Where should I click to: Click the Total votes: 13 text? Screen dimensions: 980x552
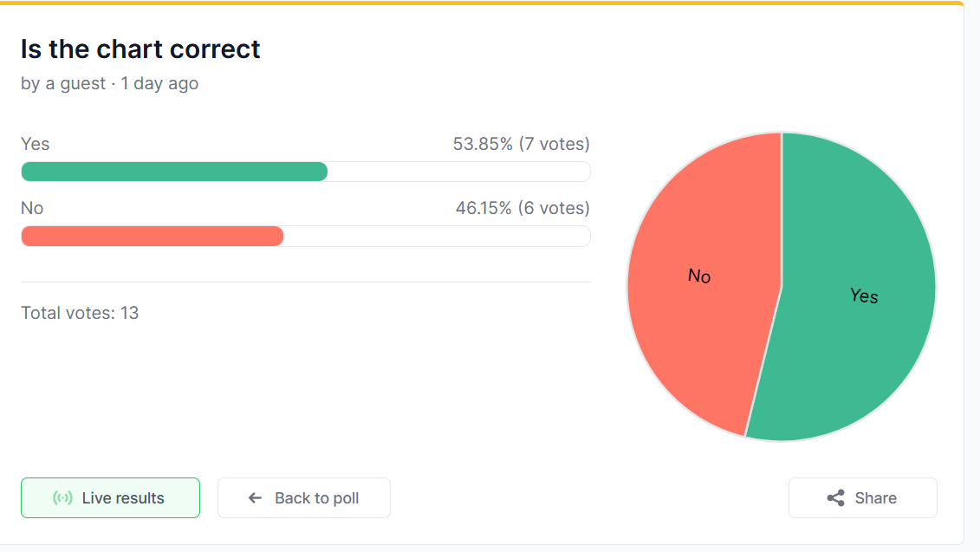click(80, 313)
